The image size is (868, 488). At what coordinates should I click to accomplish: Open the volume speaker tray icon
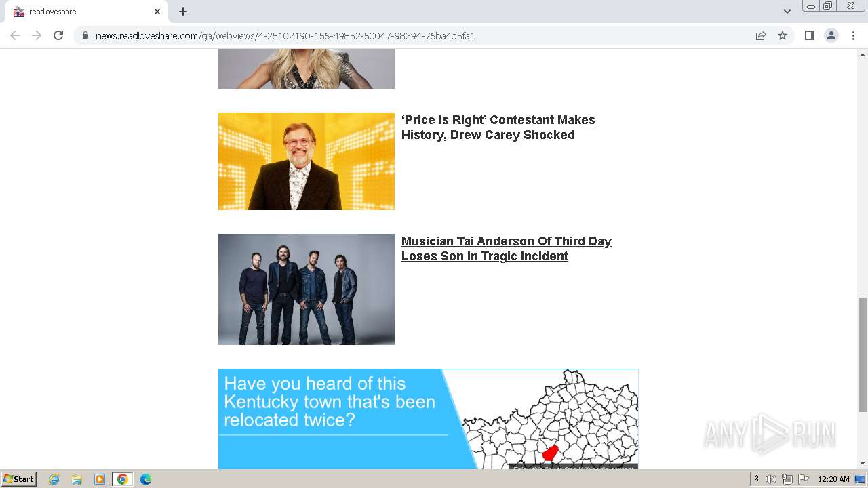(771, 479)
